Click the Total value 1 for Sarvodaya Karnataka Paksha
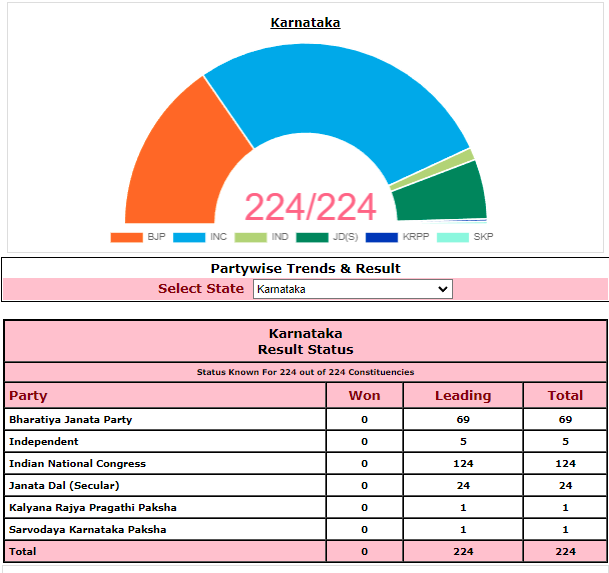Viewport: 609px width, 573px height. (565, 529)
